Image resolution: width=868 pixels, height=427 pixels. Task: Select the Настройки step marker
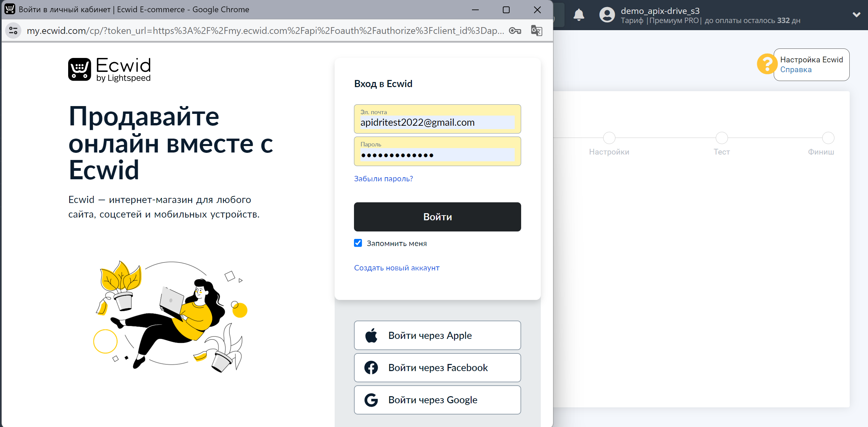[x=609, y=138]
